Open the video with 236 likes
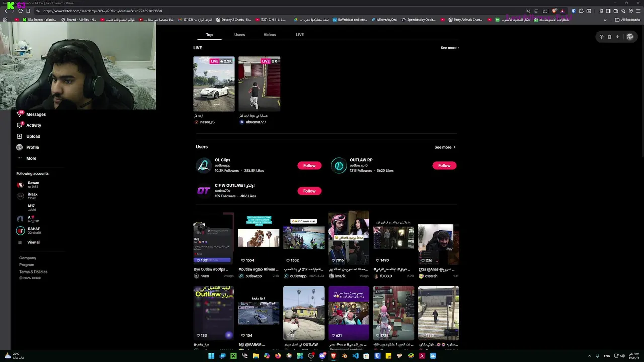Viewport: 644px width, 362px height. (x=438, y=238)
